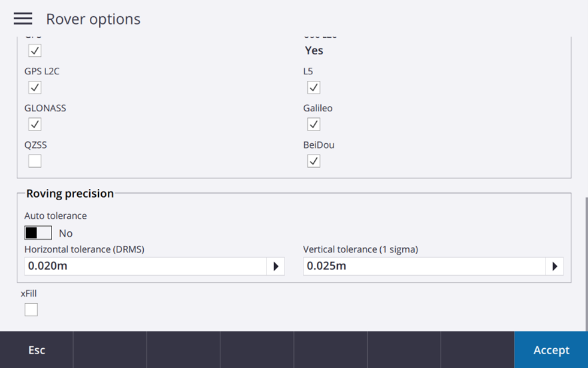588x368 pixels.
Task: Enable the xFill checkbox
Action: (31, 309)
